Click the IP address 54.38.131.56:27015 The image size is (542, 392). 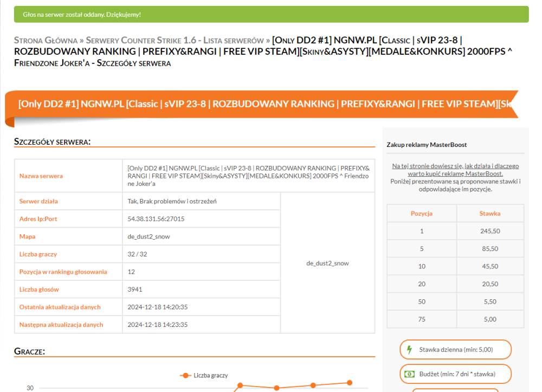click(156, 219)
